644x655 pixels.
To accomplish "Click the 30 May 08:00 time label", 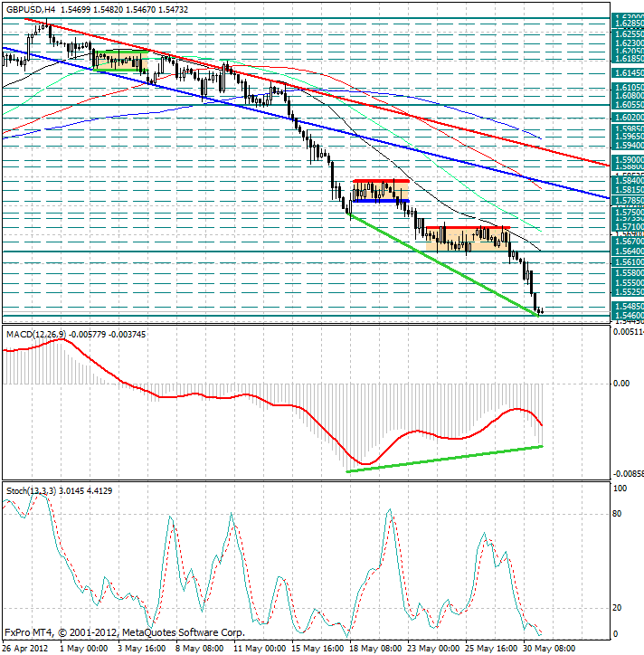I will [550, 649].
